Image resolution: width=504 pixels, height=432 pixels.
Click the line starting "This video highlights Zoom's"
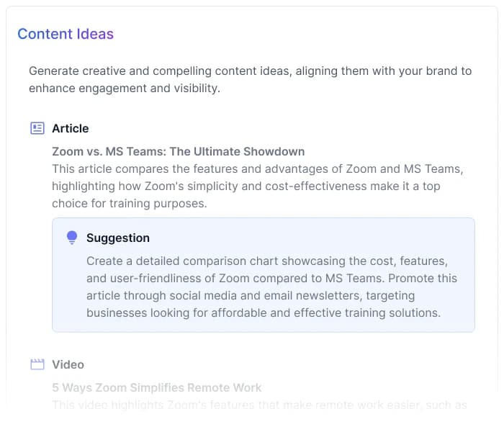click(x=259, y=405)
